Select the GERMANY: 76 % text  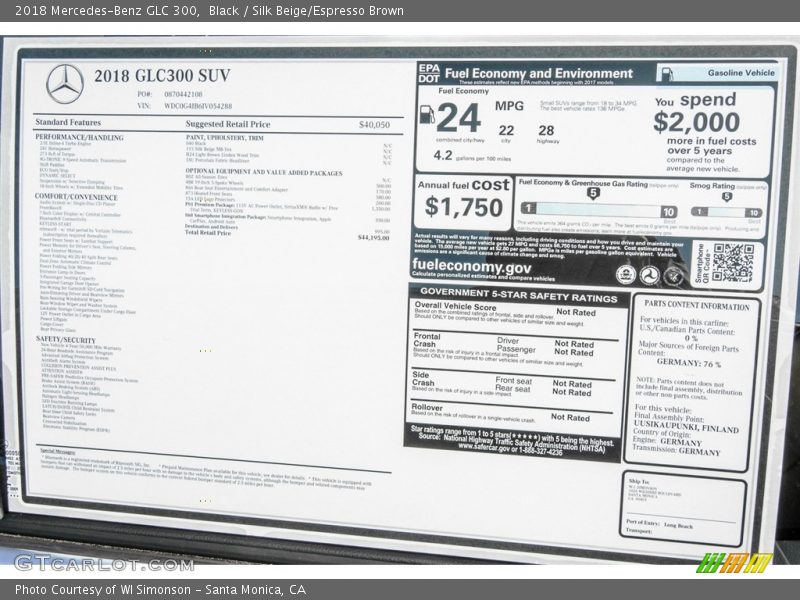coord(689,363)
